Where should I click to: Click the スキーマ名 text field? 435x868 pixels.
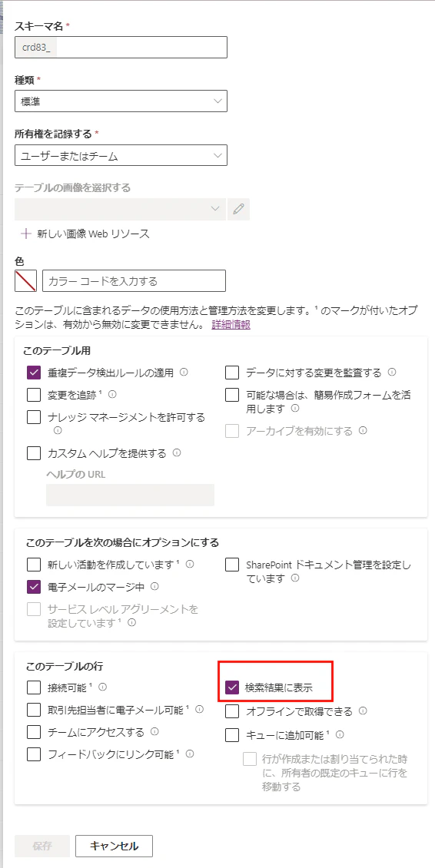click(x=121, y=47)
